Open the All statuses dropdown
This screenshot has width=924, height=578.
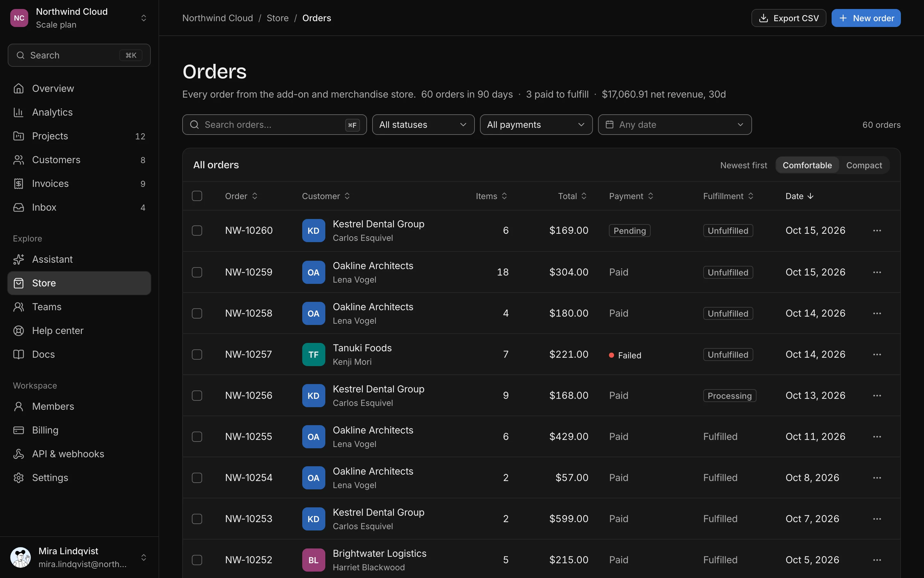pyautogui.click(x=423, y=125)
